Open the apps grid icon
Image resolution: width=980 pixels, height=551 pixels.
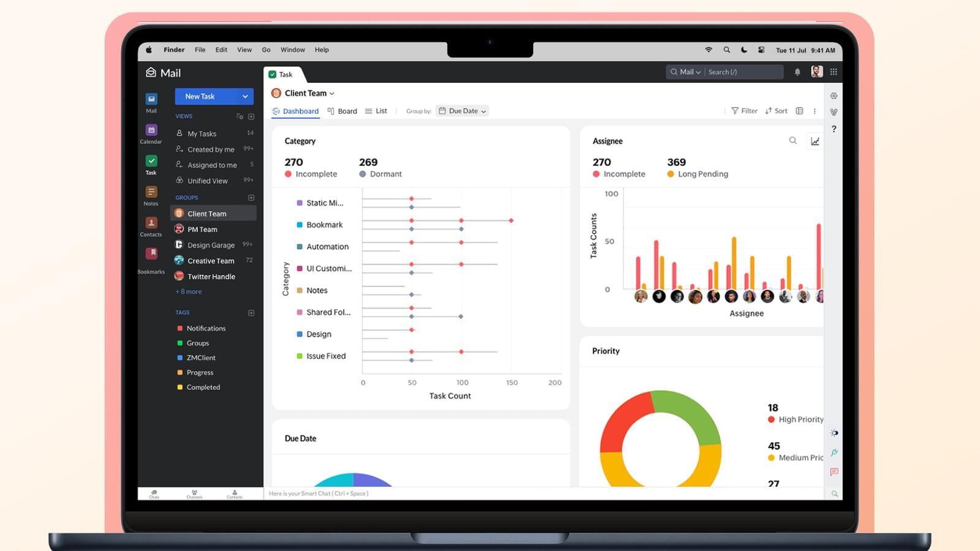(834, 72)
